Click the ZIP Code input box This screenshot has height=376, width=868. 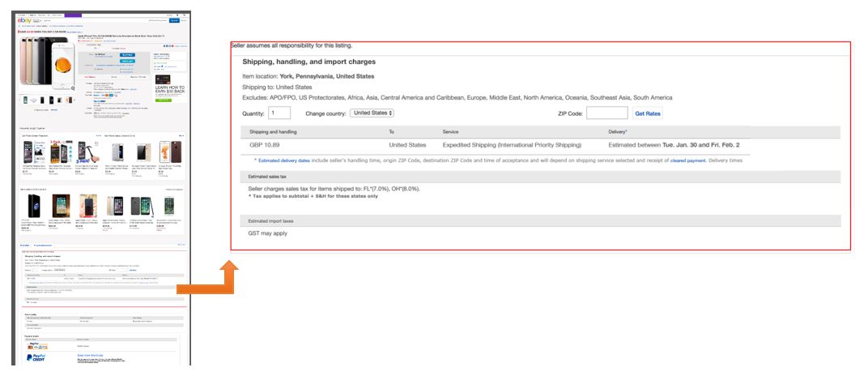(x=606, y=113)
